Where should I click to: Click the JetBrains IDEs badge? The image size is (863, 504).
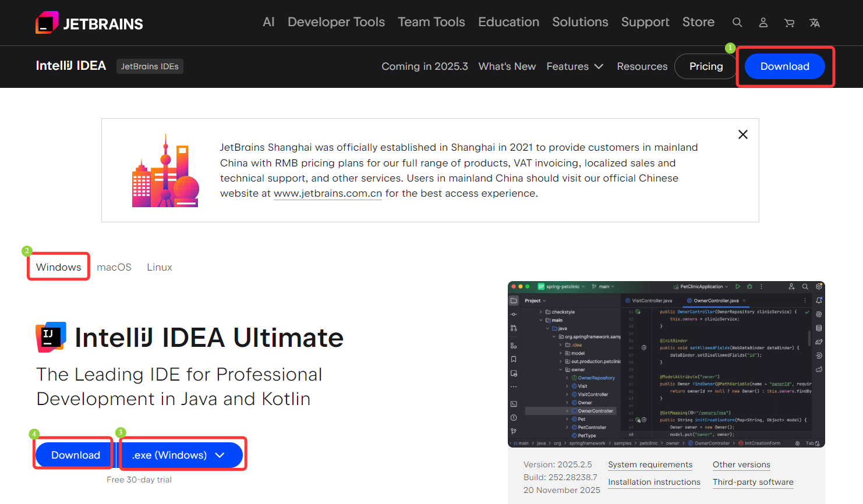(x=150, y=66)
